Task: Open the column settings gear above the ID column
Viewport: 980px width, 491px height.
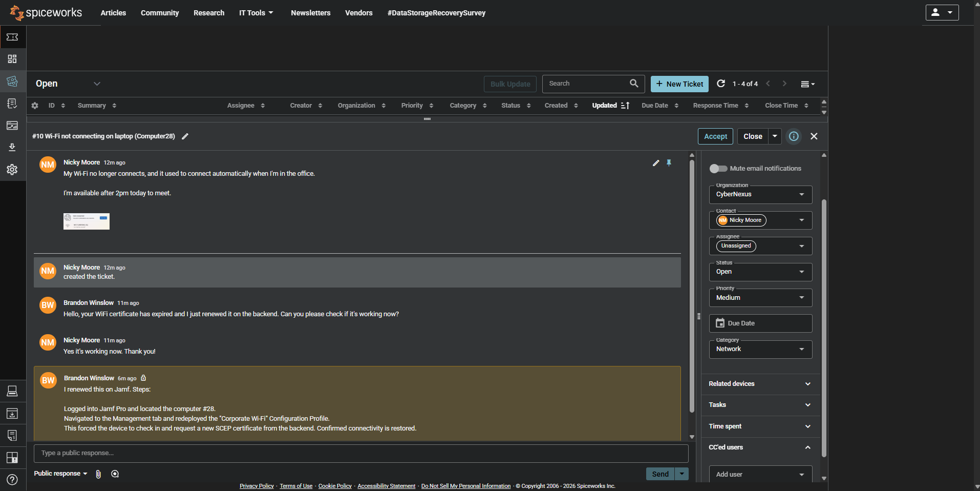Action: (35, 106)
